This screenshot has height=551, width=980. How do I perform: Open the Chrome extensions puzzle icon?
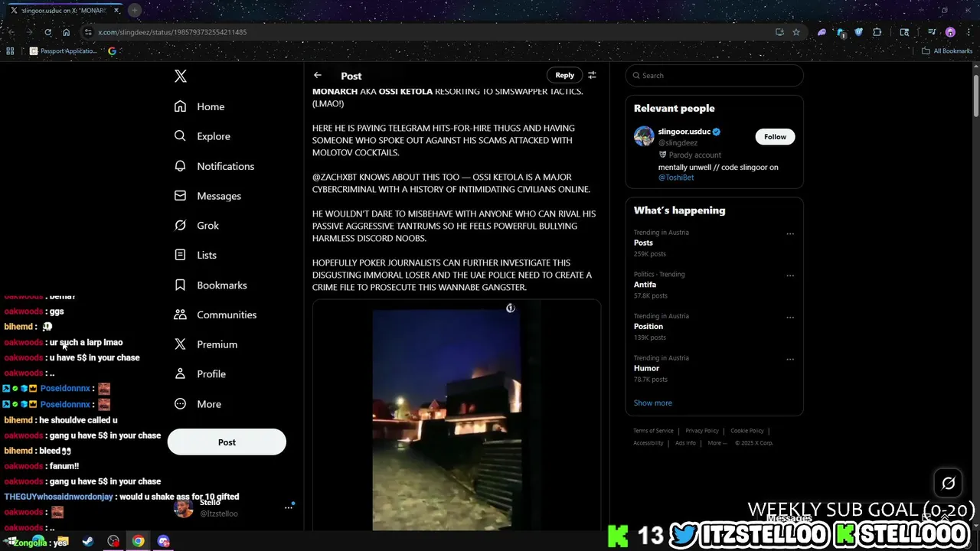point(877,32)
